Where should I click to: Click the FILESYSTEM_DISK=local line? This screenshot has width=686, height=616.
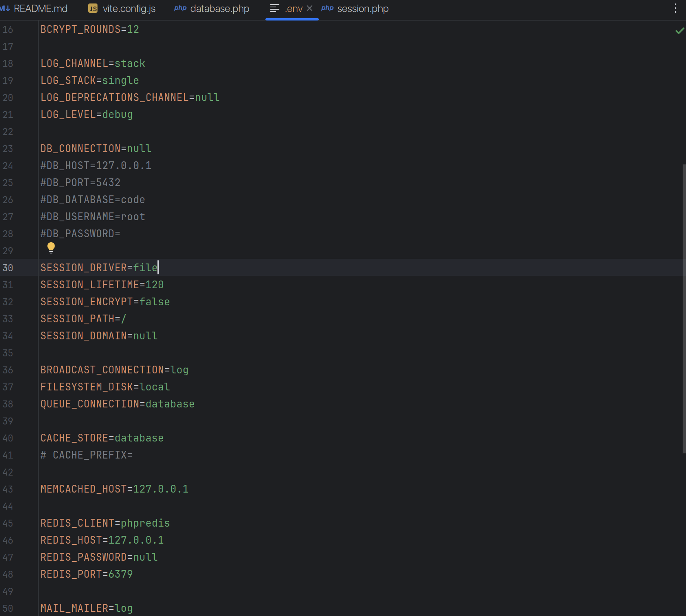105,387
